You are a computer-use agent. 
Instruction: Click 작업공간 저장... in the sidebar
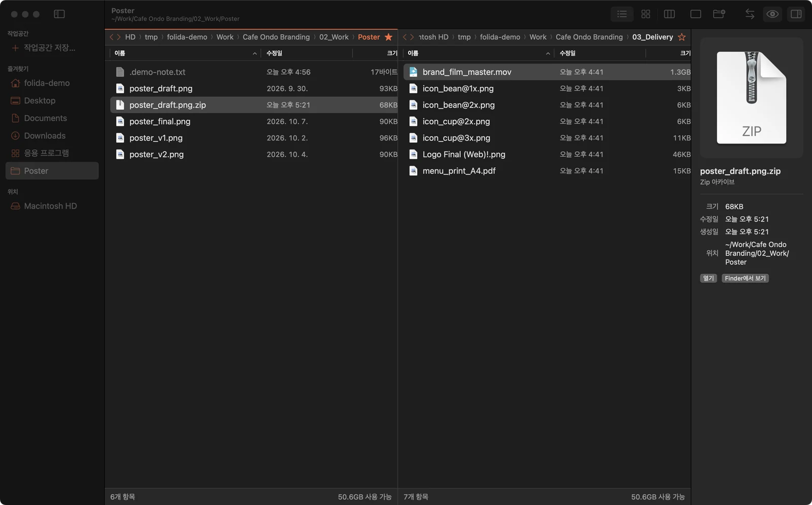point(50,48)
